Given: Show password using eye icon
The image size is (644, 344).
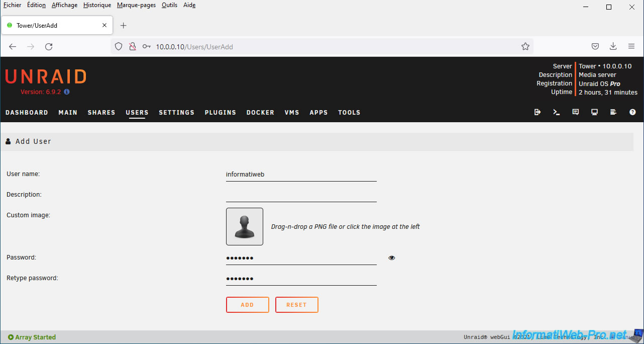Looking at the screenshot, I should 392,258.
